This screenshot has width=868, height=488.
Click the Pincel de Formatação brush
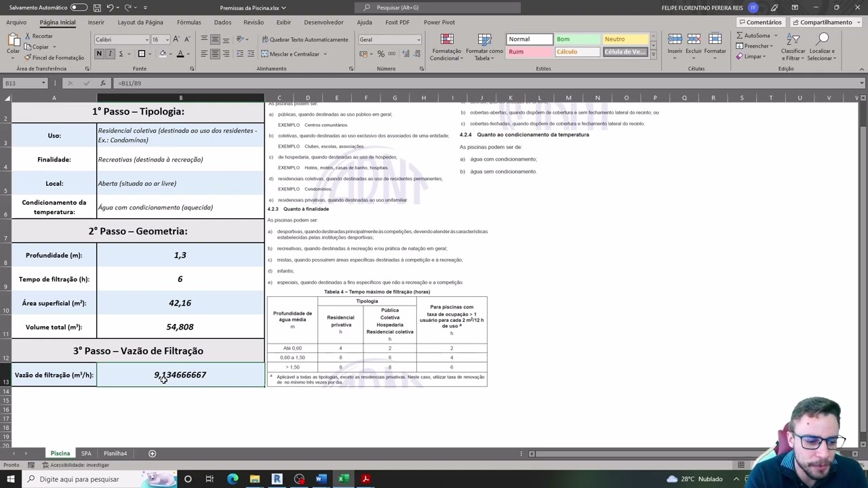point(28,58)
